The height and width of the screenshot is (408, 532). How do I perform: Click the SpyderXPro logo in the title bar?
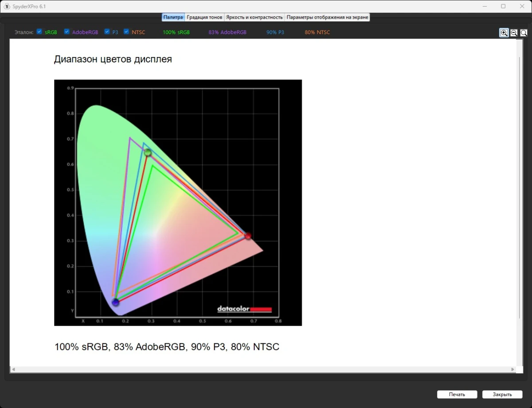click(x=7, y=7)
